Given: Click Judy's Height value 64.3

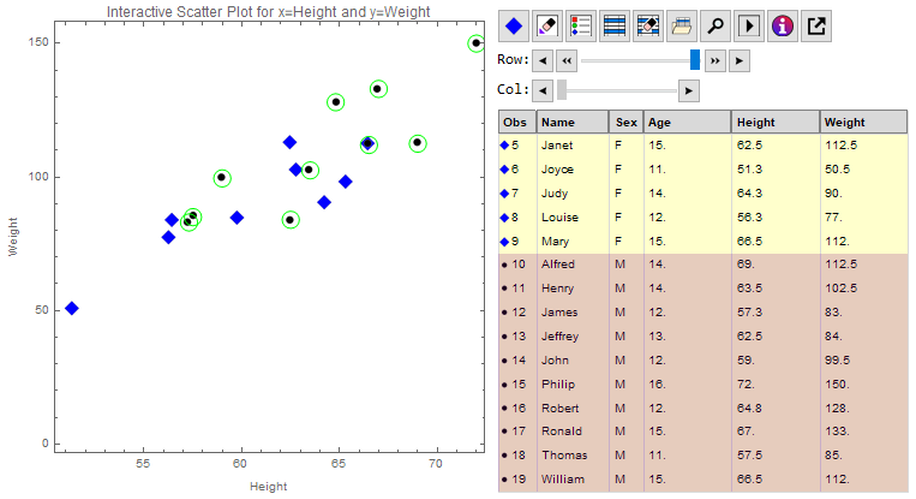Looking at the screenshot, I should pos(750,193).
